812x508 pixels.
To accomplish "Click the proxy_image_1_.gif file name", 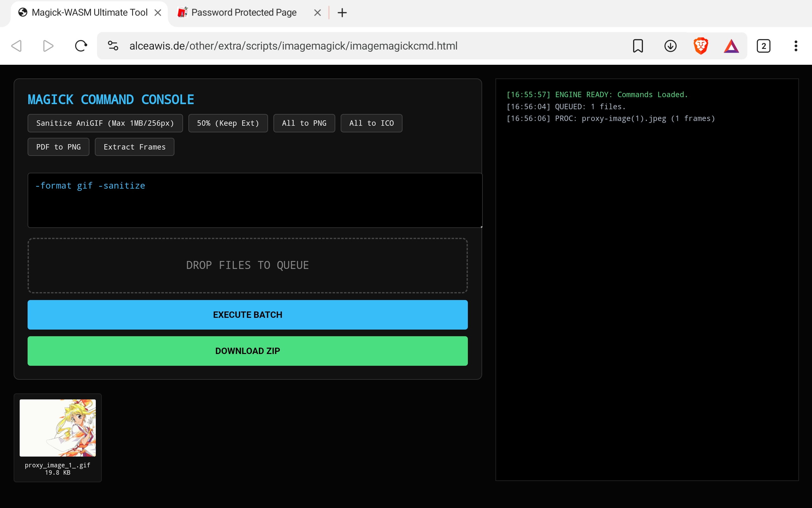I will pos(57,465).
